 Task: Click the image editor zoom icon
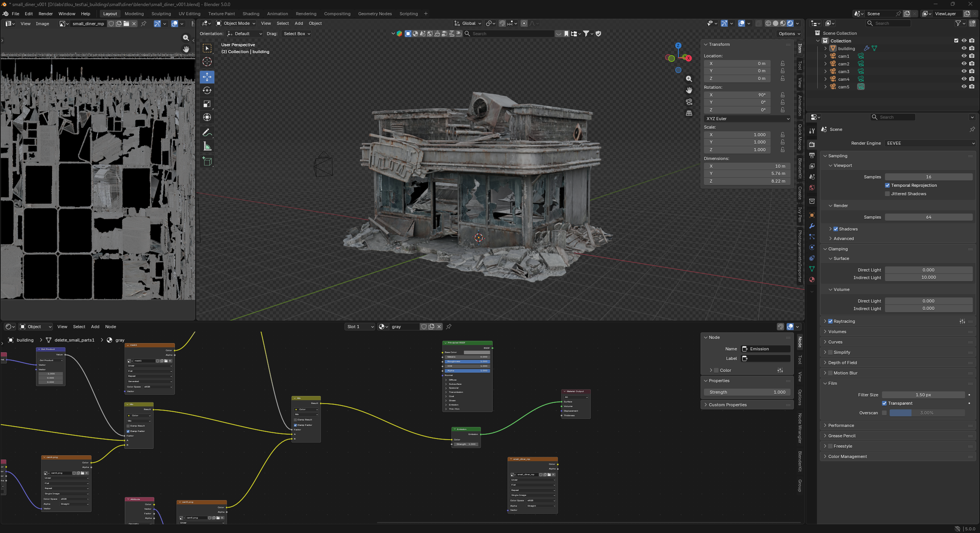point(186,38)
